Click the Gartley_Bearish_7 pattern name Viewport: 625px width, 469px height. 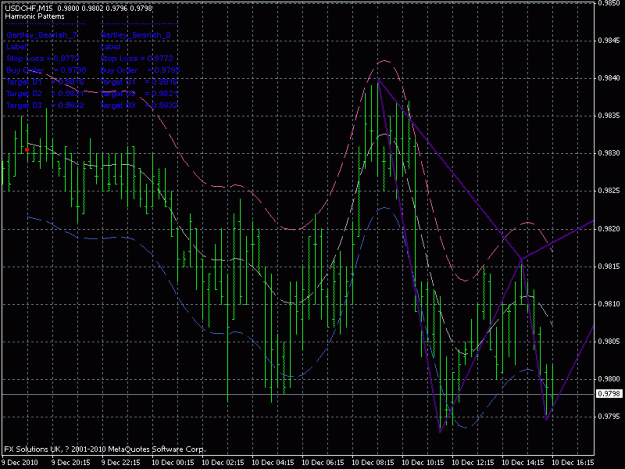click(x=42, y=35)
